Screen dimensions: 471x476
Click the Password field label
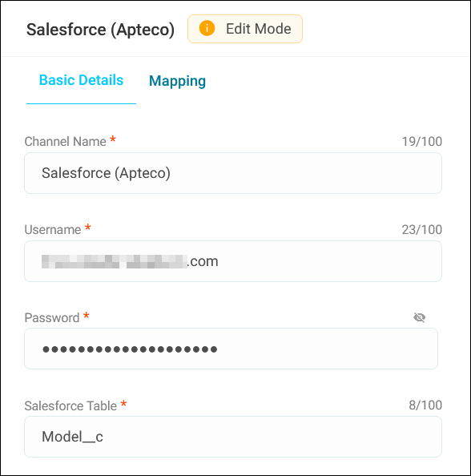[x=51, y=318]
